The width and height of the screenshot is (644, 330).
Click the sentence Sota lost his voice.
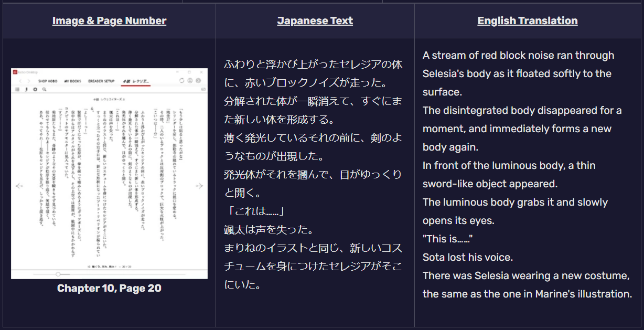(x=468, y=257)
